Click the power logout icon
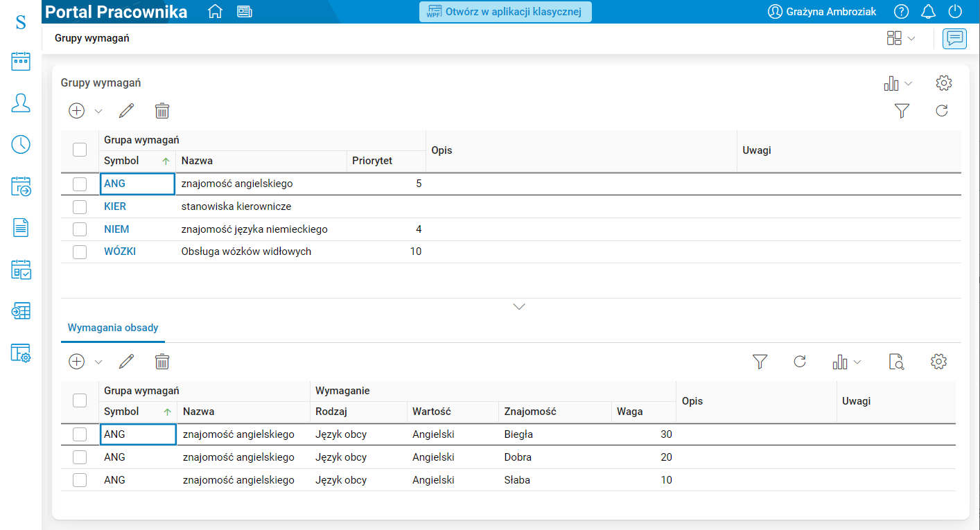This screenshot has height=530, width=980. click(956, 12)
